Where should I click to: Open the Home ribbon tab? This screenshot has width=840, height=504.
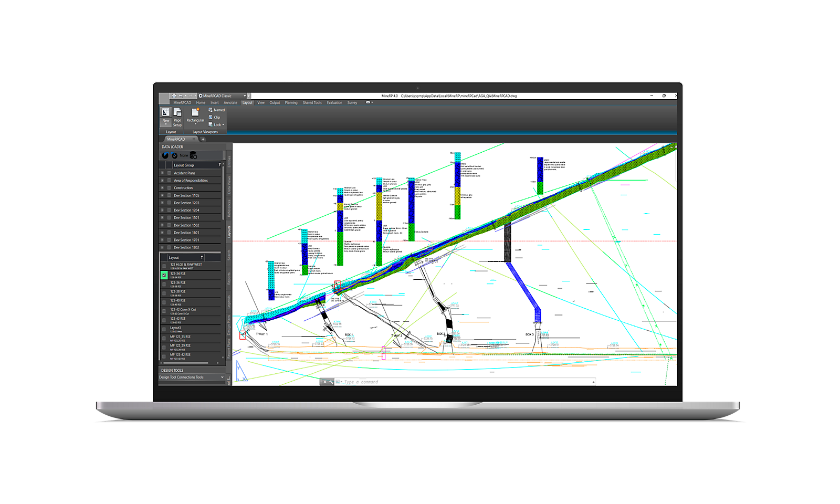pos(201,103)
